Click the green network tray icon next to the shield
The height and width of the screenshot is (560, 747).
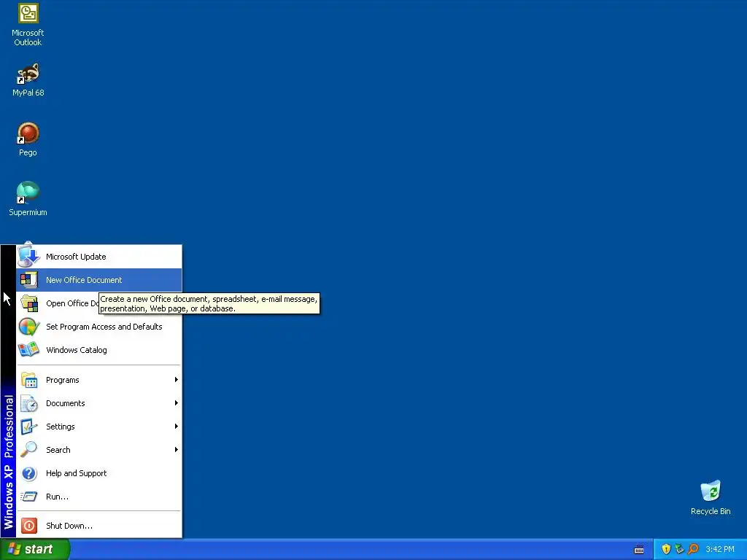tap(679, 549)
